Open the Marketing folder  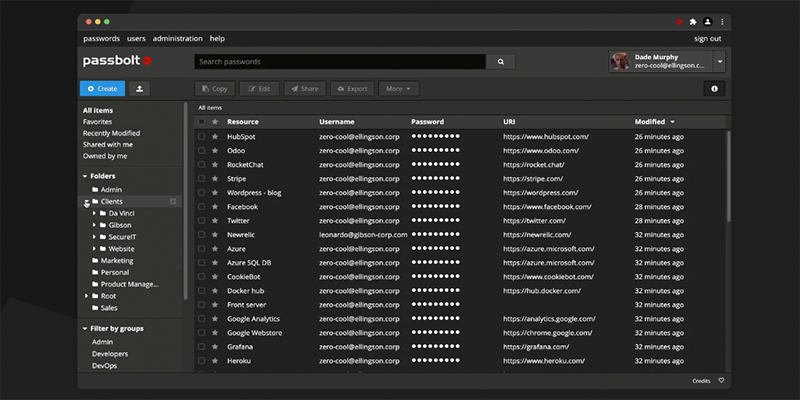(116, 261)
